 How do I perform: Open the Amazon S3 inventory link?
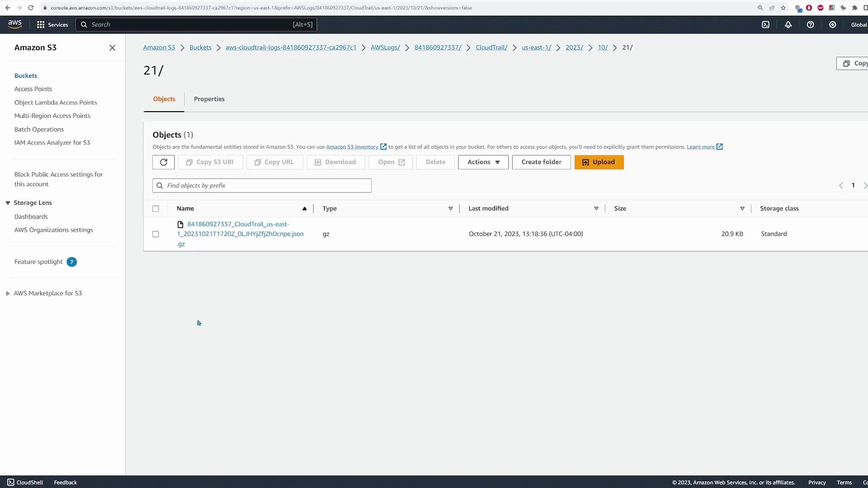(352, 147)
